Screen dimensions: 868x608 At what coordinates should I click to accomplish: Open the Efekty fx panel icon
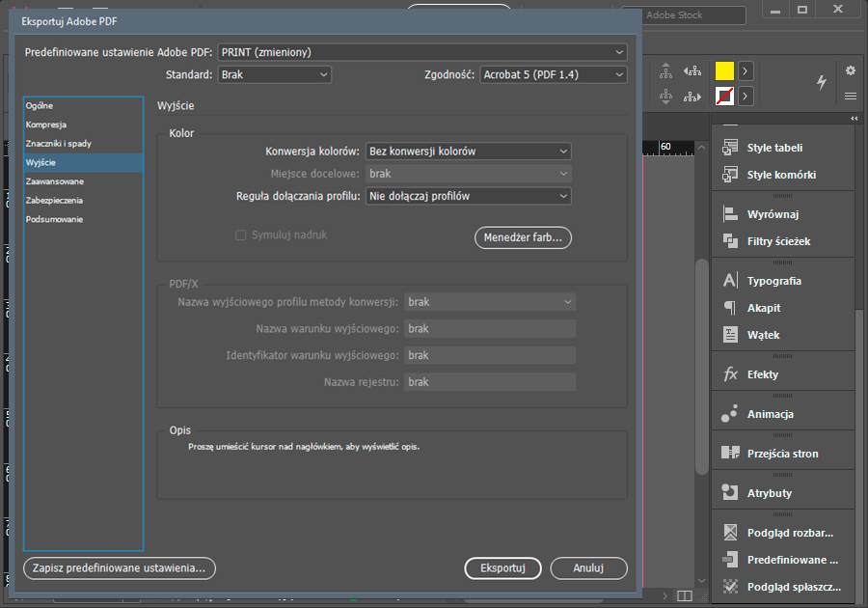pyautogui.click(x=730, y=374)
